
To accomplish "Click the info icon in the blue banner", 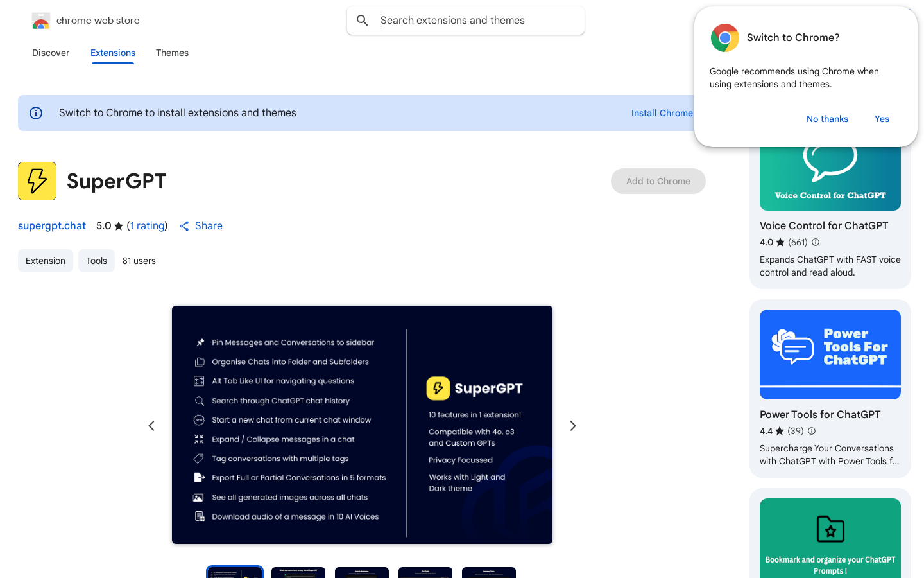I will point(36,113).
